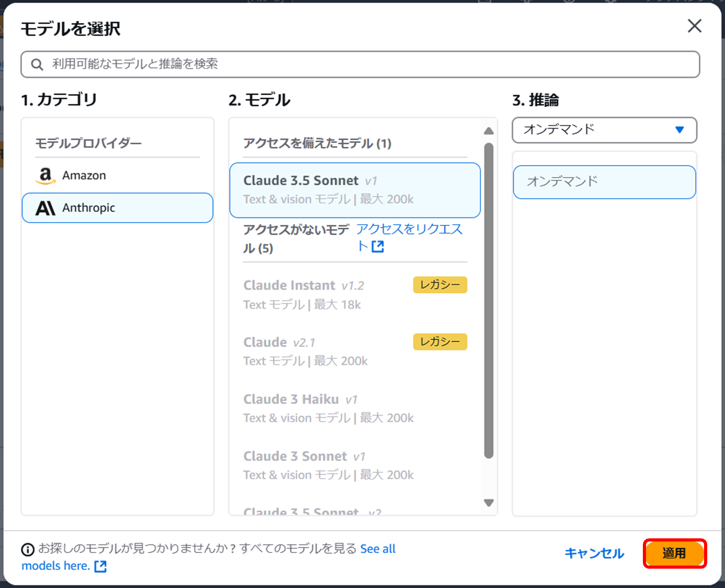725x588 pixels.
Task: Click the 1. カテゴリ column heading
Action: [59, 99]
